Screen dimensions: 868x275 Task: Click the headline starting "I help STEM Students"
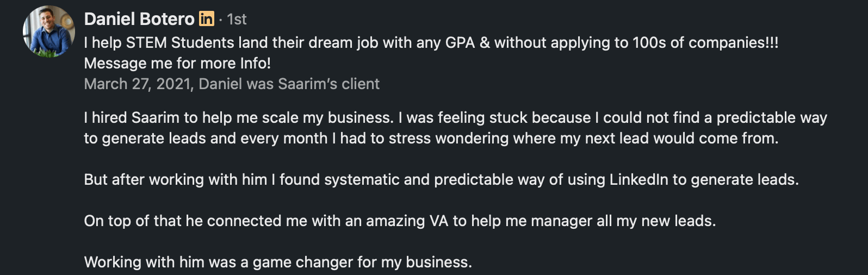pyautogui.click(x=431, y=42)
